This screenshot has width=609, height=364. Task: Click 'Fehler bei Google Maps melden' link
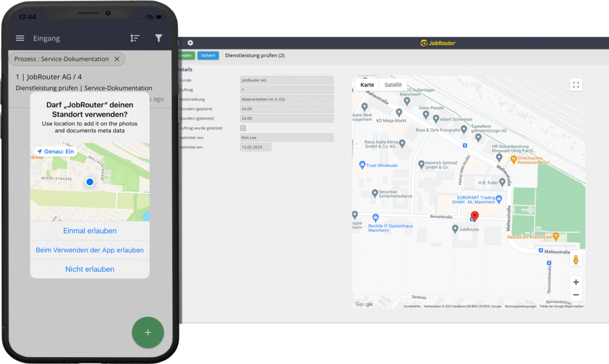coord(561,306)
